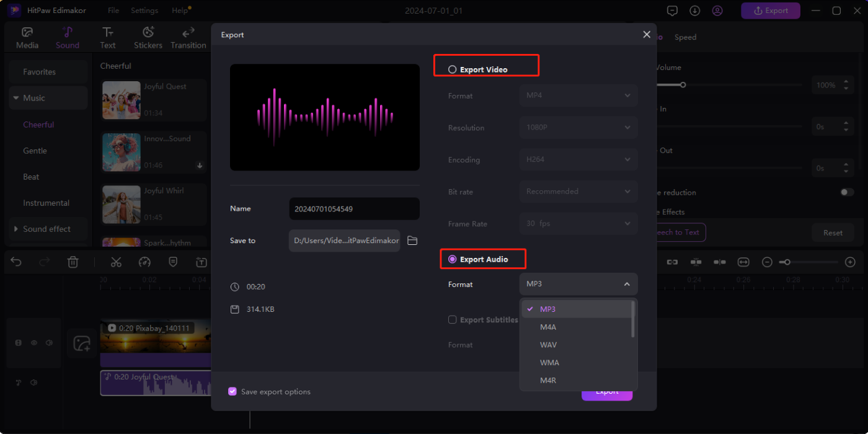
Task: Uncheck Save export options
Action: pyautogui.click(x=232, y=391)
